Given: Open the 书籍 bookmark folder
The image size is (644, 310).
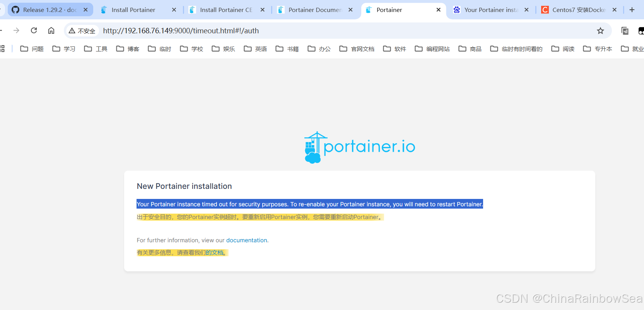Looking at the screenshot, I should [287, 49].
